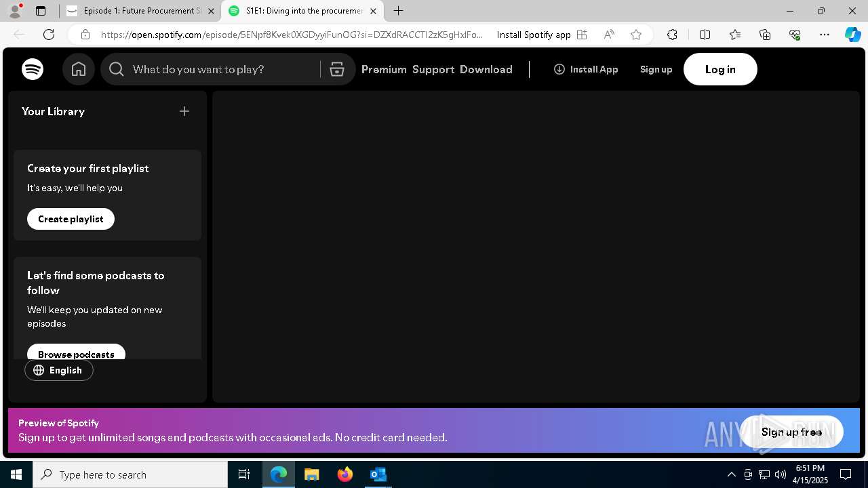Open the Windows Start menu
The width and height of the screenshot is (868, 488).
pyautogui.click(x=16, y=474)
